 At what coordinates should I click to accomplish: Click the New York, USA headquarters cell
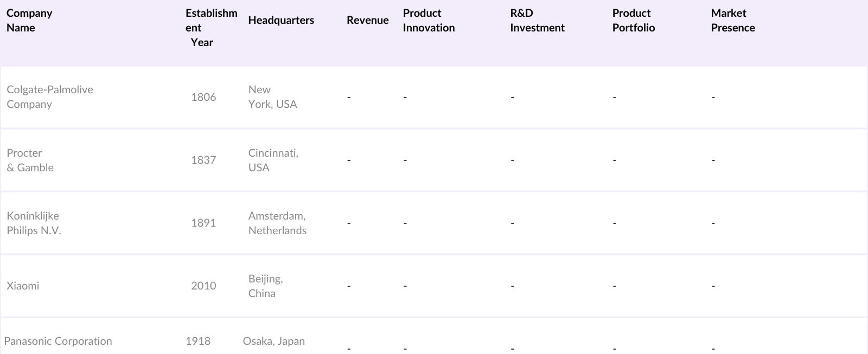click(x=272, y=97)
